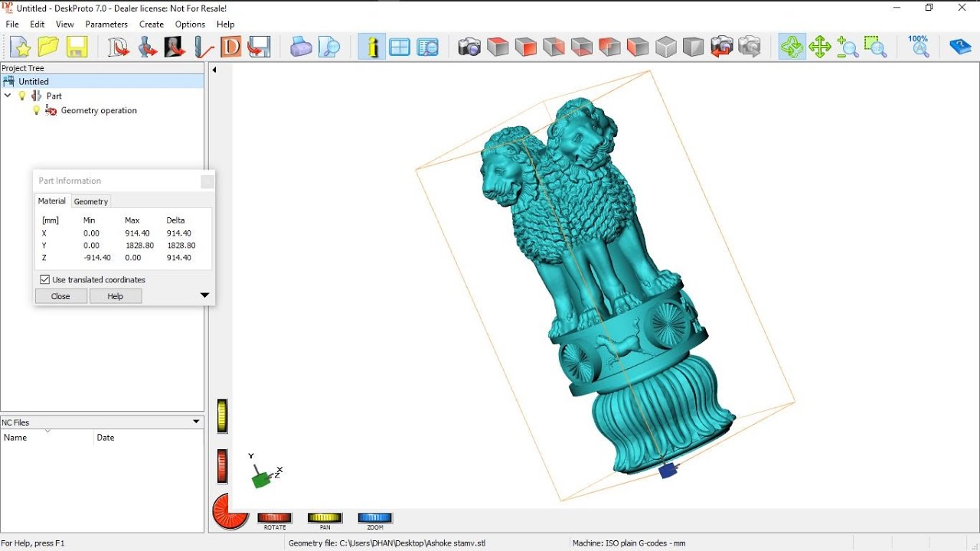Open the Parameters menu

pyautogui.click(x=106, y=24)
